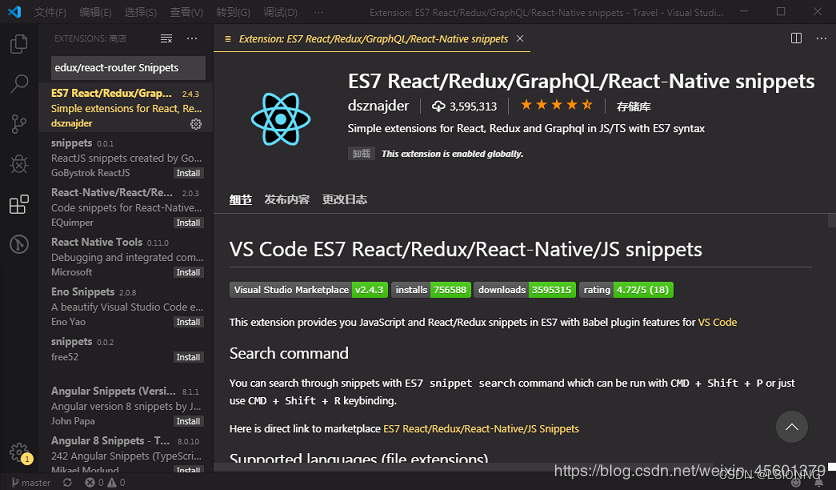Select Angular 8 Snippets in extension list
836x490 pixels.
click(x=127, y=453)
